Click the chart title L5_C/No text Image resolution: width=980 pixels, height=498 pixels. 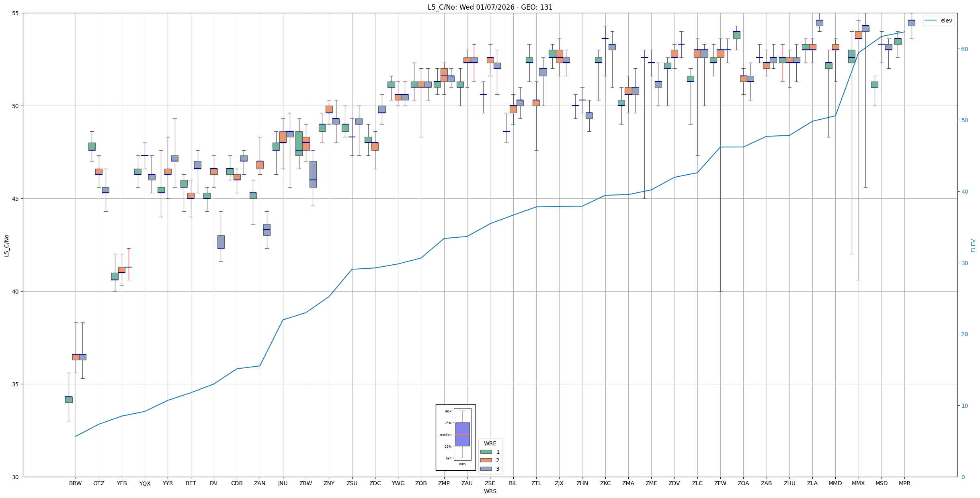pos(490,7)
